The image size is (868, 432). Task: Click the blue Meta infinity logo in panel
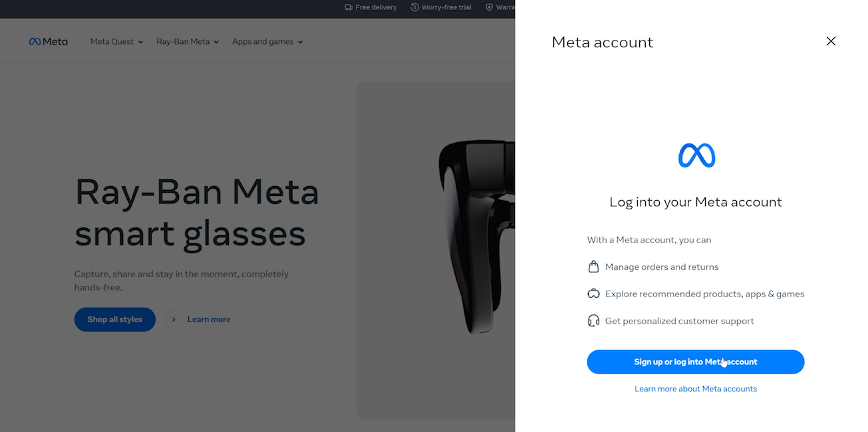[696, 156]
